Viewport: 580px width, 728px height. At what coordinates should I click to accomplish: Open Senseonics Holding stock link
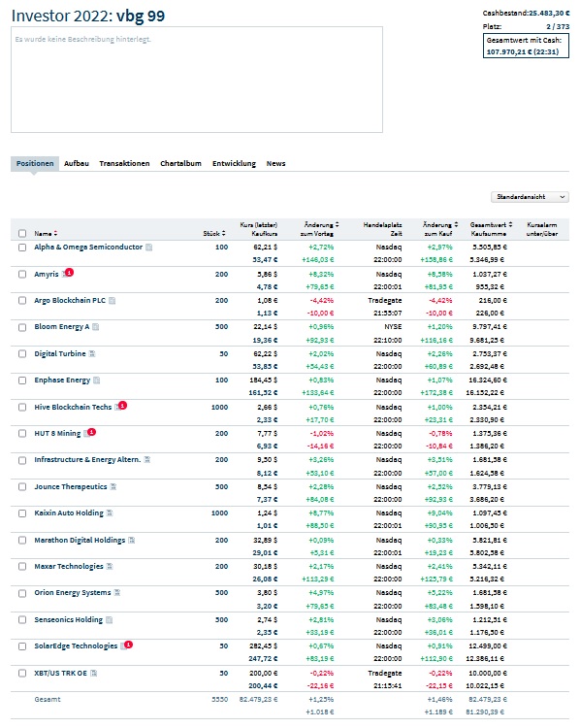click(x=68, y=620)
